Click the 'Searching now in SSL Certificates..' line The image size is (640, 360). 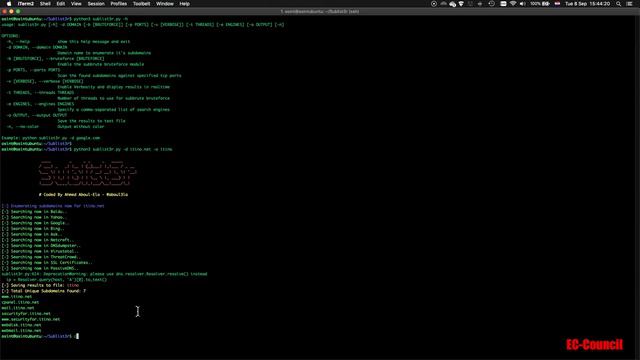(47, 263)
